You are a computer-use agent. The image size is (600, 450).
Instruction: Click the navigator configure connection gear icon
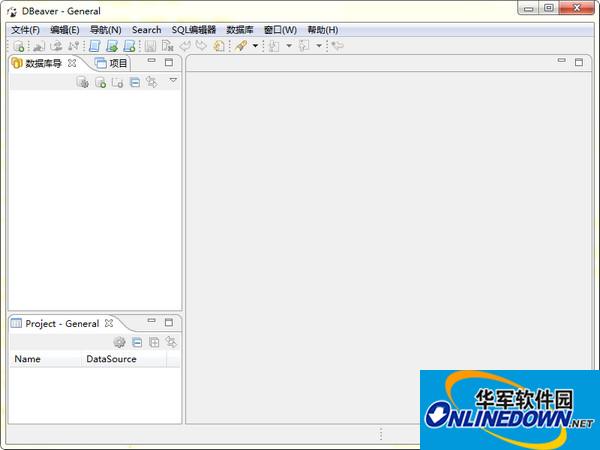[82, 82]
